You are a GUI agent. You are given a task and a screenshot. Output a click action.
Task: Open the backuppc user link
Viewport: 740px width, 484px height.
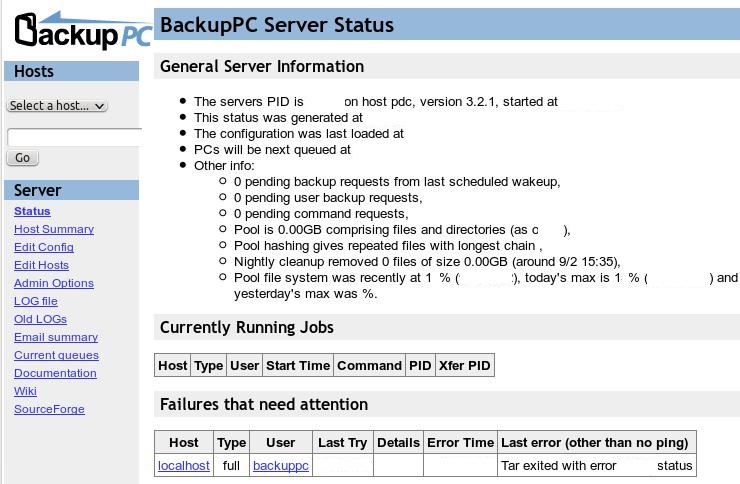coord(281,466)
